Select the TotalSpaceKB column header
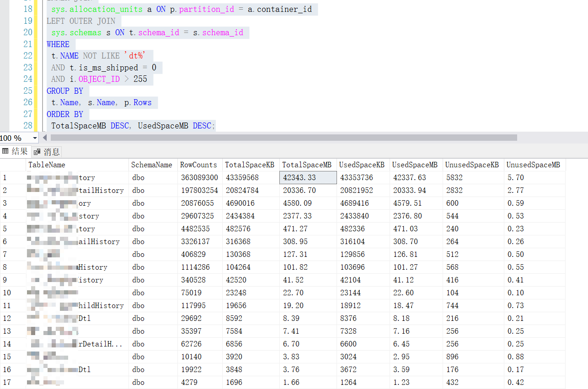This screenshot has width=588, height=389. [x=251, y=165]
